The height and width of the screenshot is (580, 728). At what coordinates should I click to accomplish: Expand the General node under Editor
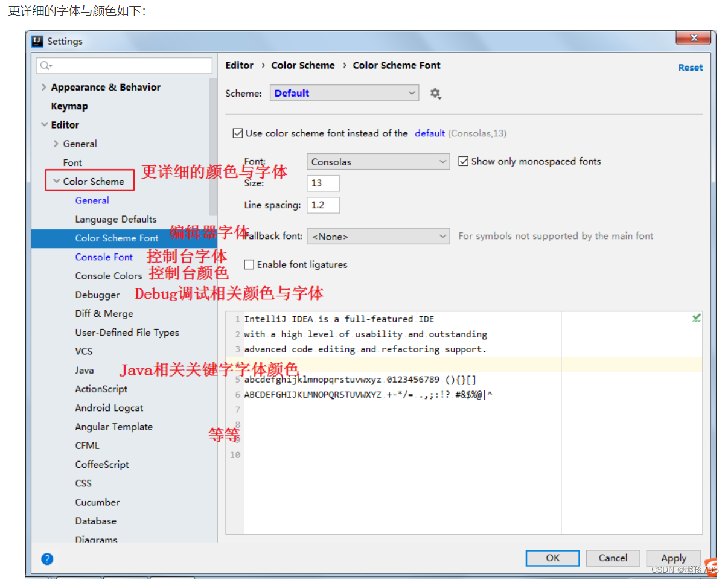tap(56, 144)
